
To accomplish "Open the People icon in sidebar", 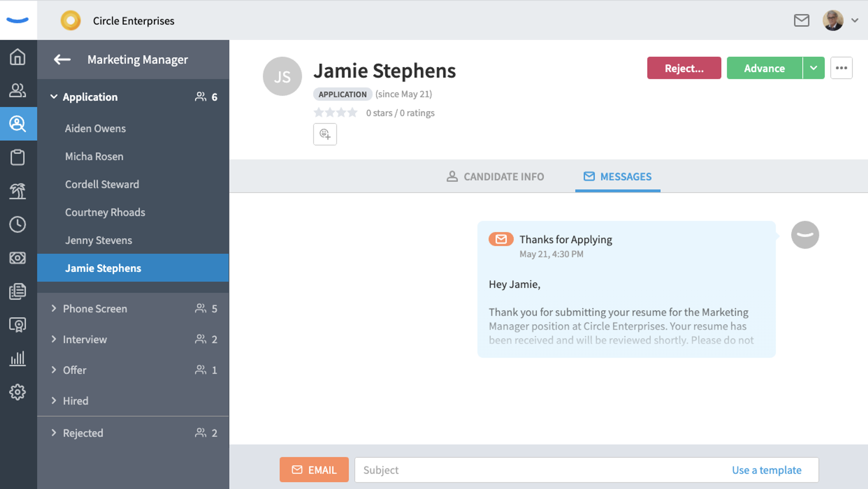I will tap(18, 90).
